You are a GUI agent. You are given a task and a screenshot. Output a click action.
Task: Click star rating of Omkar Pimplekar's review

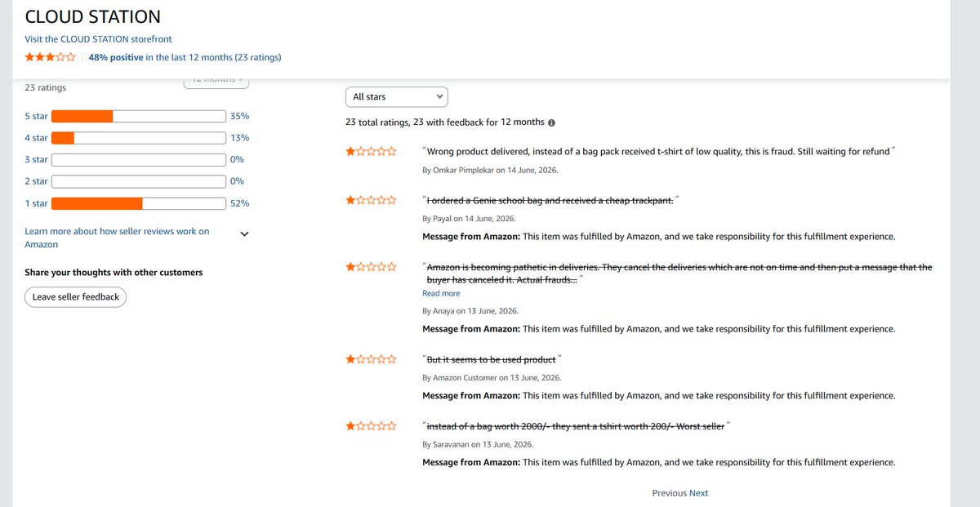tap(372, 151)
